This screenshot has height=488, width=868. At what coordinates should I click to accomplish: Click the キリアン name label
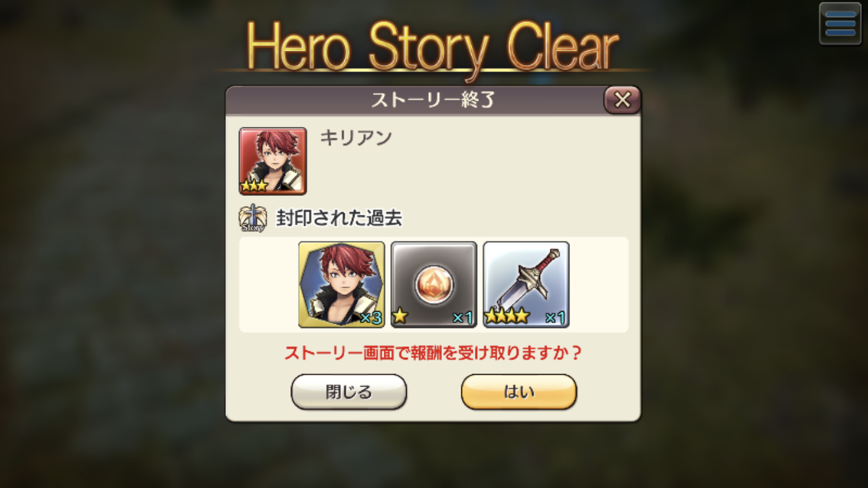[x=356, y=138]
